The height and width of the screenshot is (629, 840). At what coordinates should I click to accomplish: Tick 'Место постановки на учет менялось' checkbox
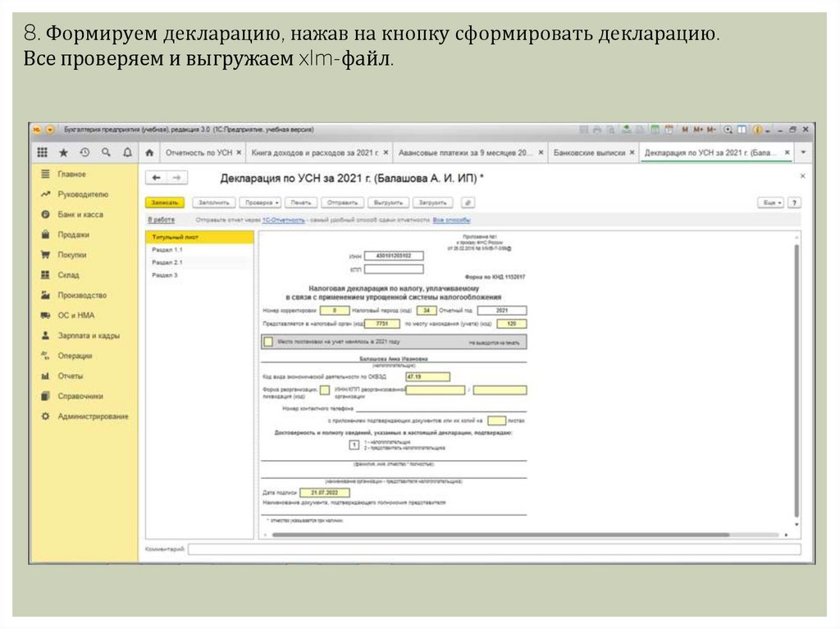point(267,341)
